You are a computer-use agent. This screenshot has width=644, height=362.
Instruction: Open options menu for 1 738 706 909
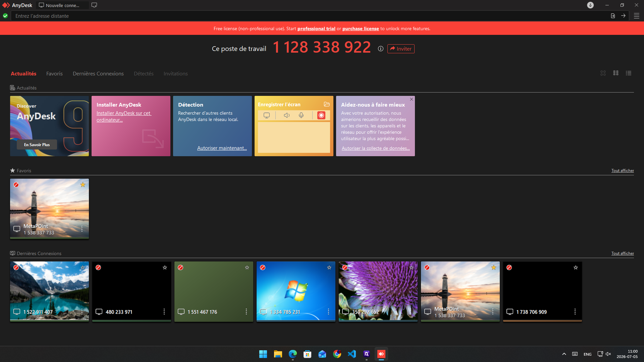[575, 312]
